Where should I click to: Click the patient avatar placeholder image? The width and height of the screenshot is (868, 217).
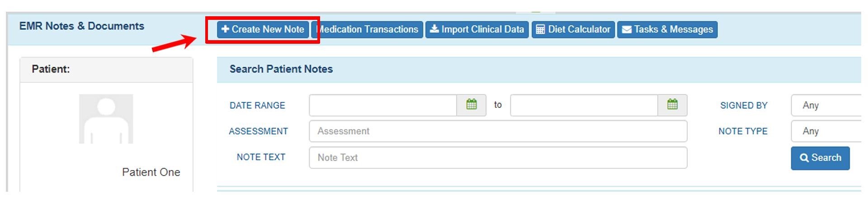(x=106, y=119)
